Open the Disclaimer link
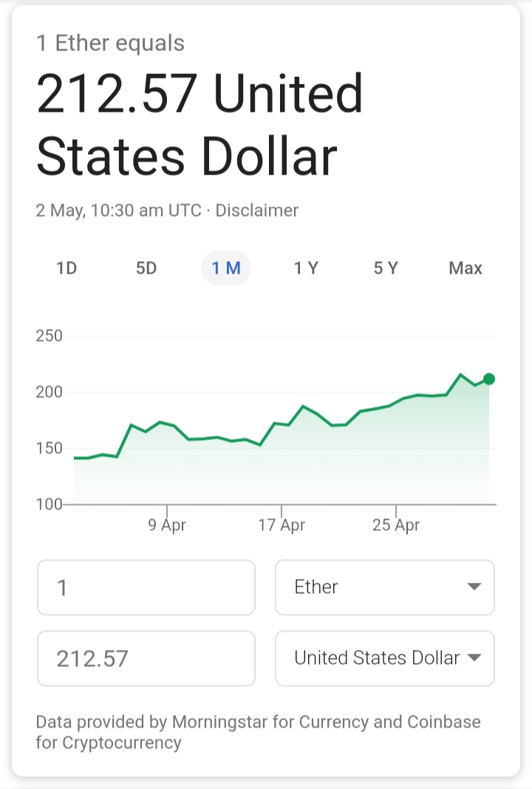The height and width of the screenshot is (789, 532). (x=257, y=210)
